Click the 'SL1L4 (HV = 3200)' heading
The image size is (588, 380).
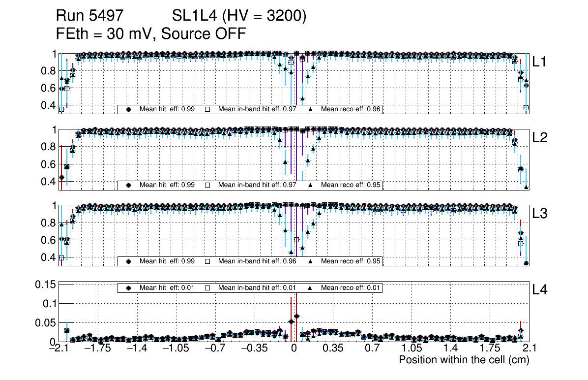[239, 16]
